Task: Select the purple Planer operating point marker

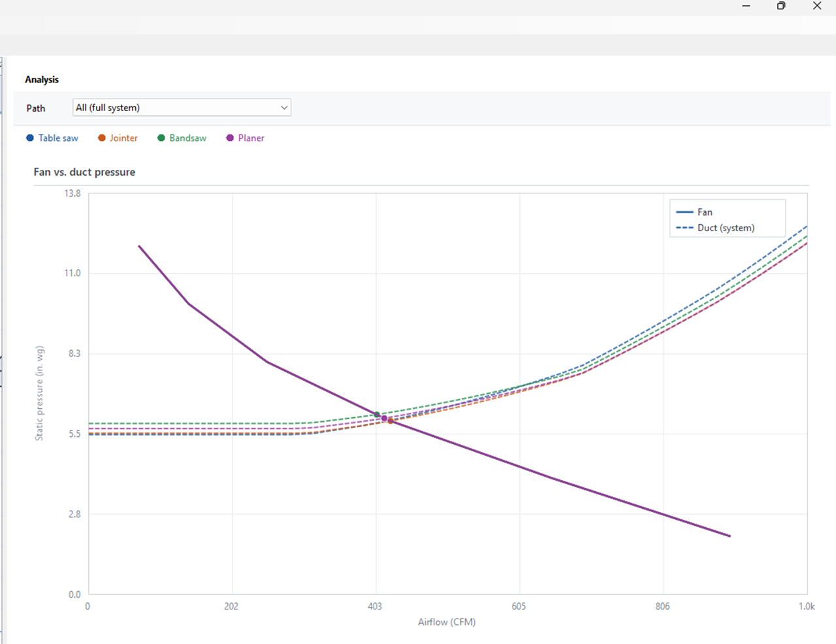Action: click(x=384, y=418)
